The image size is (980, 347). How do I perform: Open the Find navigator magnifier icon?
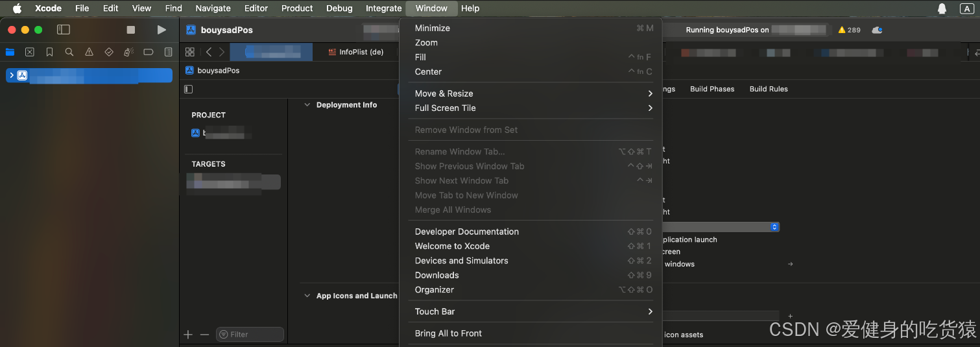pos(69,52)
